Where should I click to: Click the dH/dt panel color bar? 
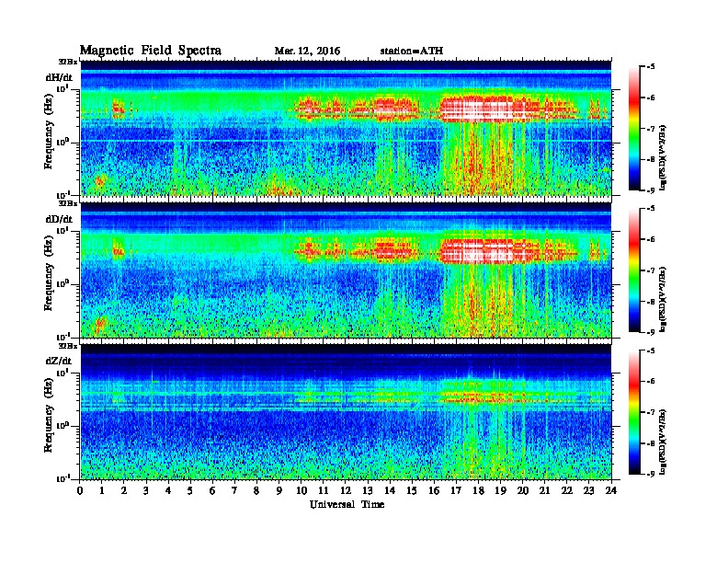[x=634, y=129]
